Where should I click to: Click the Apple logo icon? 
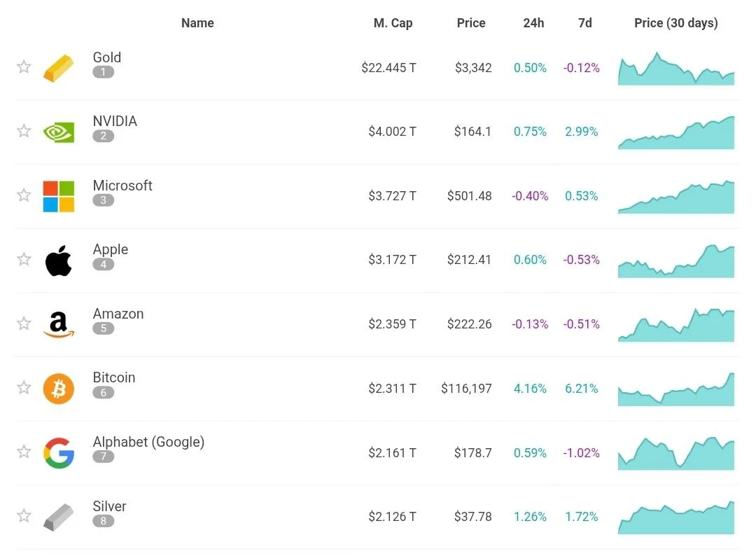(59, 260)
